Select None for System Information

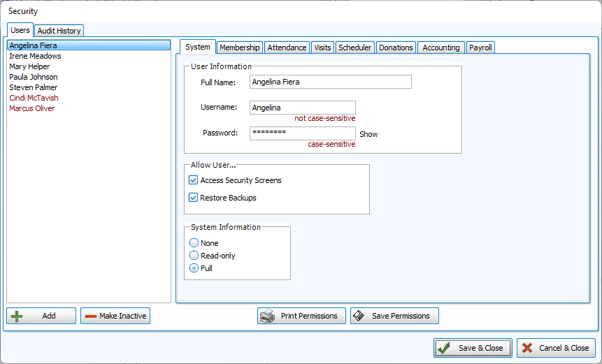pos(194,243)
